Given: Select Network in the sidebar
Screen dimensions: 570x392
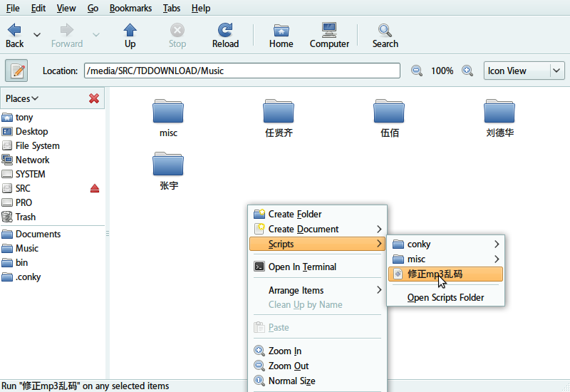Looking at the screenshot, I should tap(52, 160).
